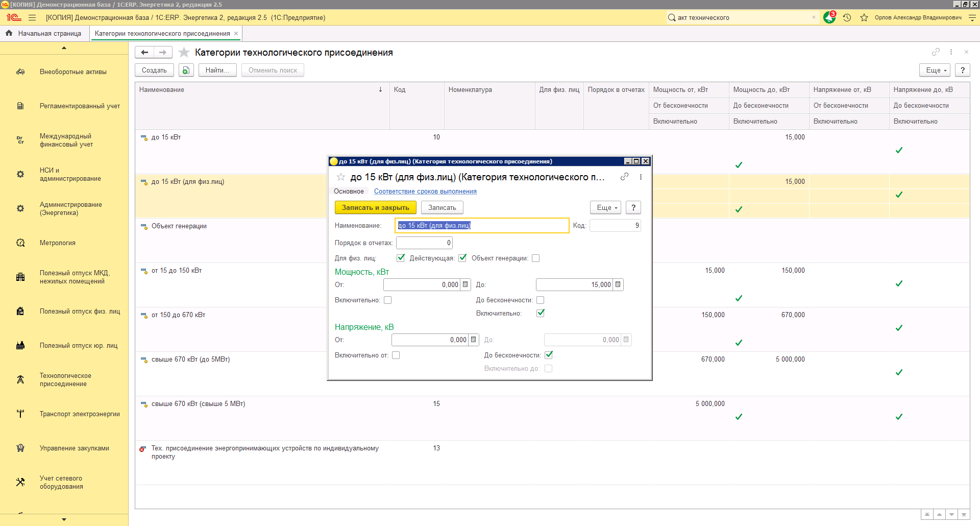Open dialog three-dot options menu
This screenshot has height=526, width=980.
[641, 177]
